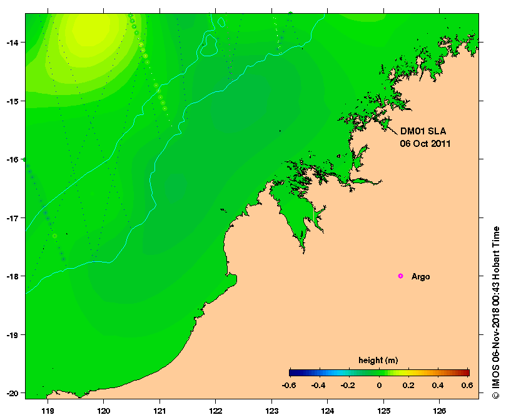Click the height colorbar gradient

click(379, 373)
